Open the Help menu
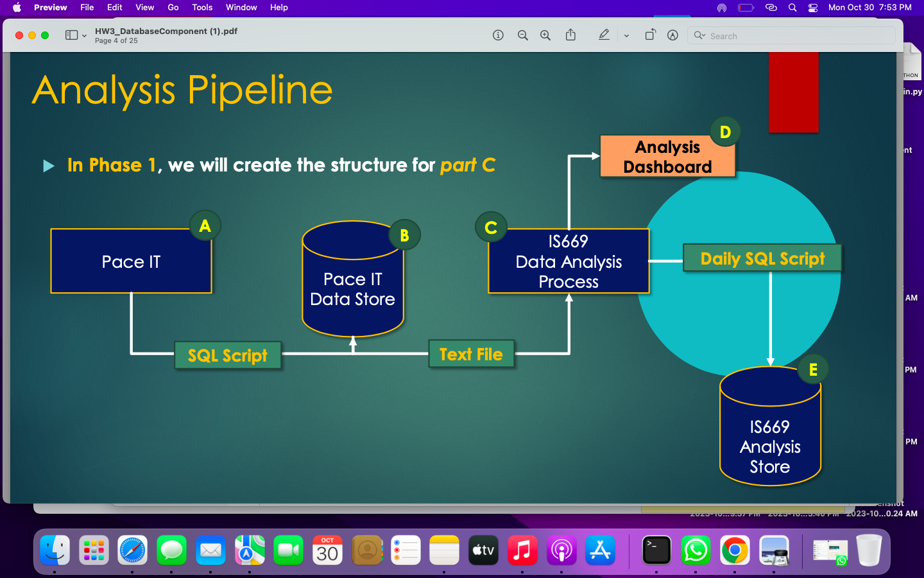924x578 pixels. tap(278, 8)
